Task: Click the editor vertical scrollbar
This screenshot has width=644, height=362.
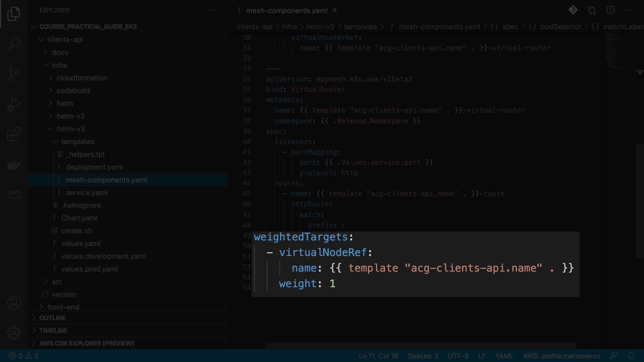Action: (639, 201)
